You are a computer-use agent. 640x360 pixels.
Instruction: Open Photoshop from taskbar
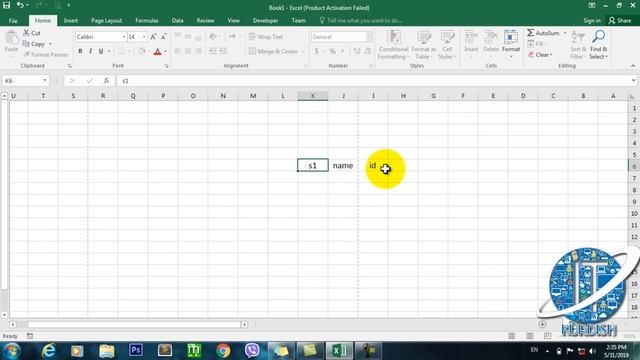136,350
